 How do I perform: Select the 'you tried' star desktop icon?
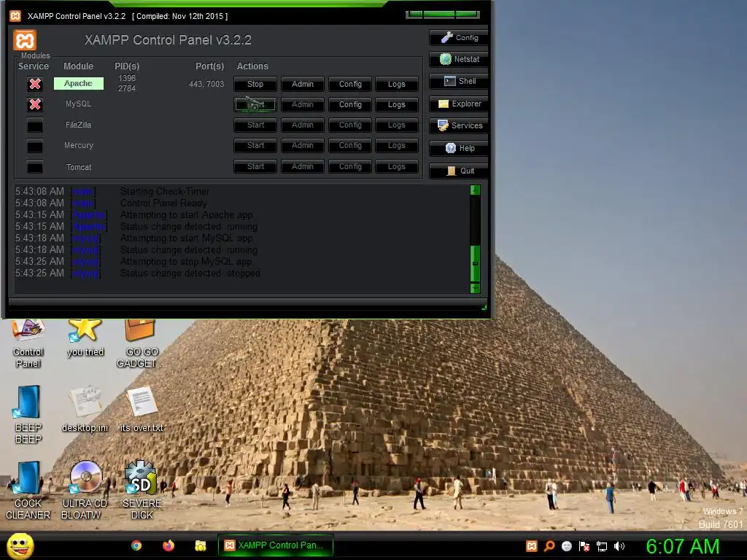click(x=85, y=338)
